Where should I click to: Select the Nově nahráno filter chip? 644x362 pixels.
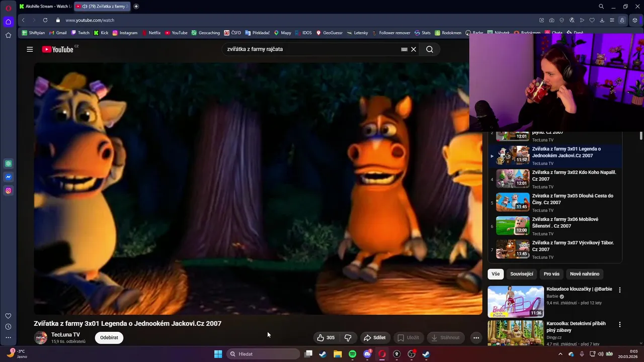pyautogui.click(x=585, y=274)
